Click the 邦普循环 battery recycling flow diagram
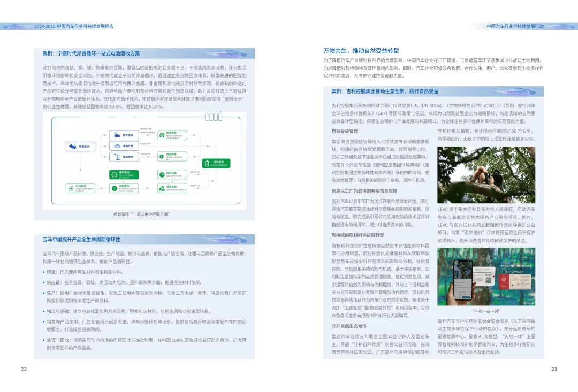This screenshot has width=578, height=392. (144, 160)
